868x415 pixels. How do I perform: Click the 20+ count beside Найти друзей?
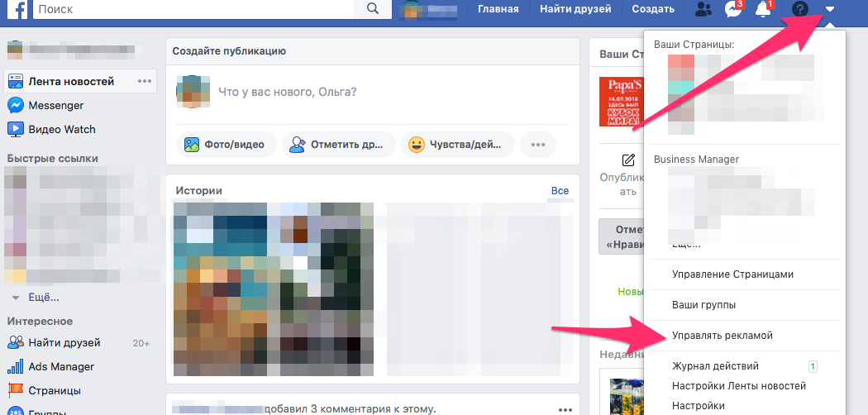(141, 343)
